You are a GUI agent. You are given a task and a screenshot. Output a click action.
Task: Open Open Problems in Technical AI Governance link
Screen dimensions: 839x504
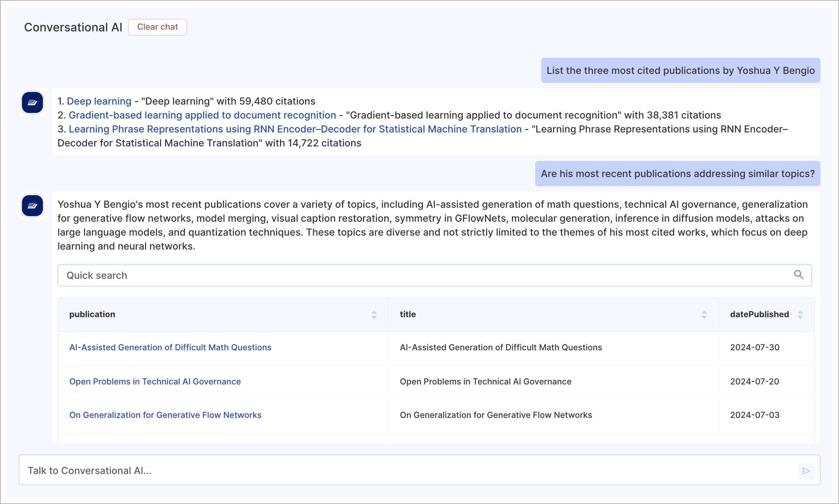(x=155, y=381)
